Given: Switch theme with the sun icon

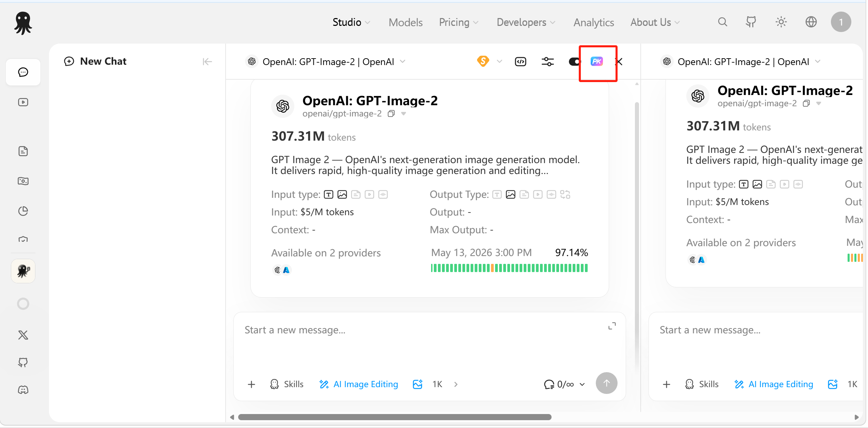Looking at the screenshot, I should pyautogui.click(x=781, y=22).
